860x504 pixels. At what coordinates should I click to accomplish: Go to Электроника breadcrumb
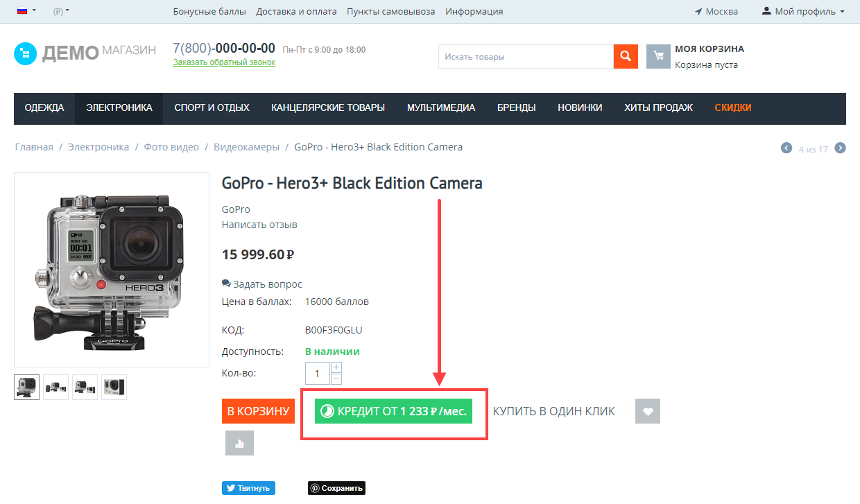click(x=98, y=147)
